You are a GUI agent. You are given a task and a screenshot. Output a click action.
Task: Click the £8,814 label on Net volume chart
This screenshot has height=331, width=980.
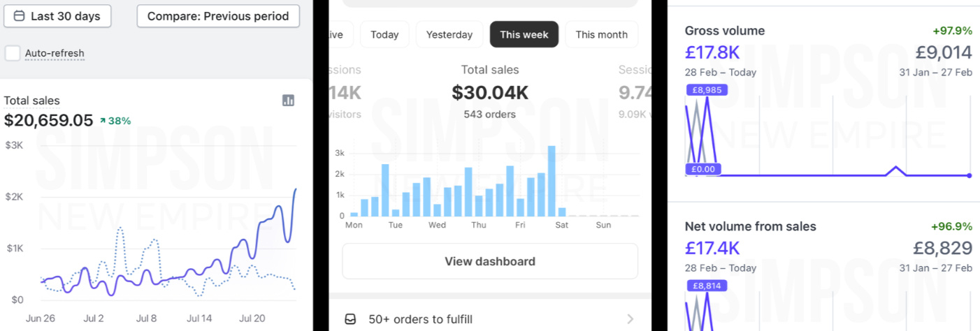[707, 286]
